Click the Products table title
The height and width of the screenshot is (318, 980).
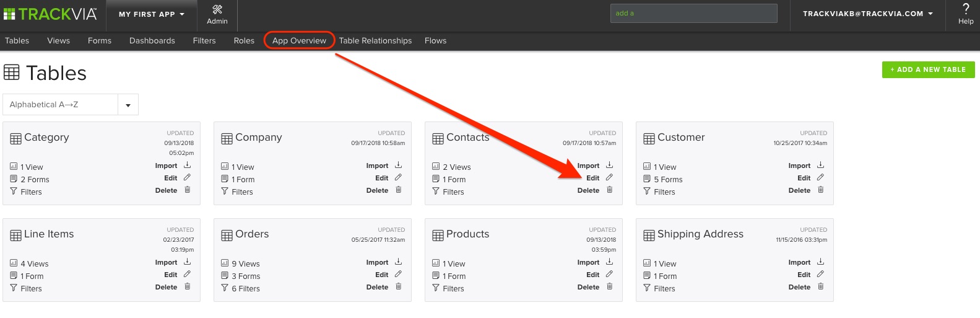click(x=467, y=234)
